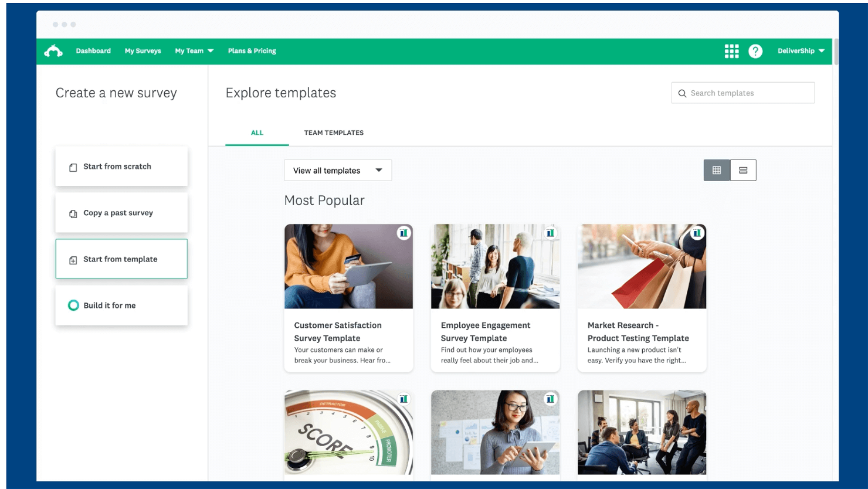Choose the Start from scratch option
Viewport: 868px width, 489px height.
121,167
